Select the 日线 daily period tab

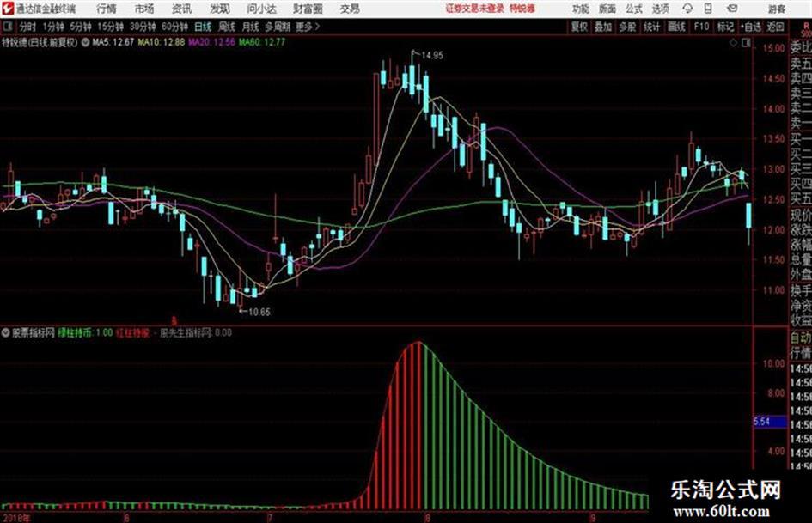[x=203, y=27]
